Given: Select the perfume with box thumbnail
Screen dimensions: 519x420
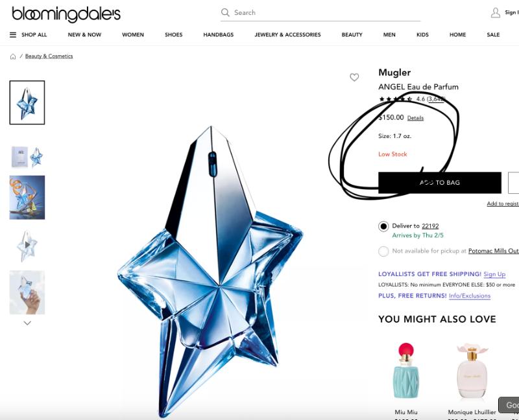Looking at the screenshot, I should [27, 156].
